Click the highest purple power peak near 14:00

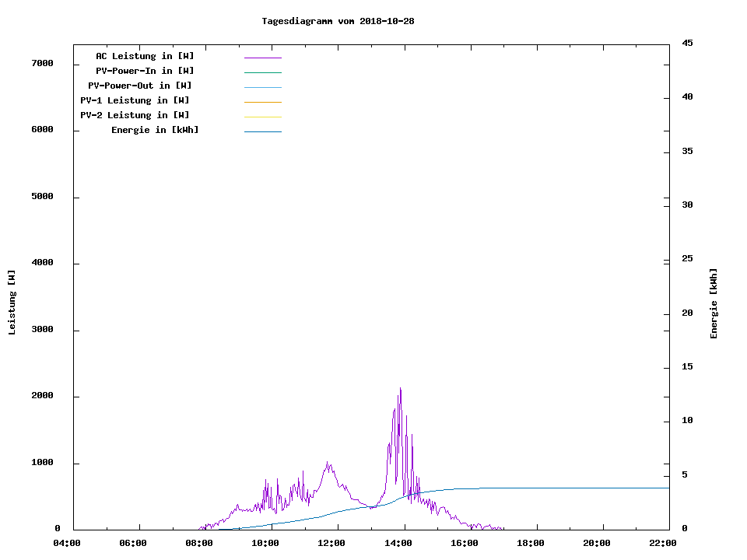[400, 389]
